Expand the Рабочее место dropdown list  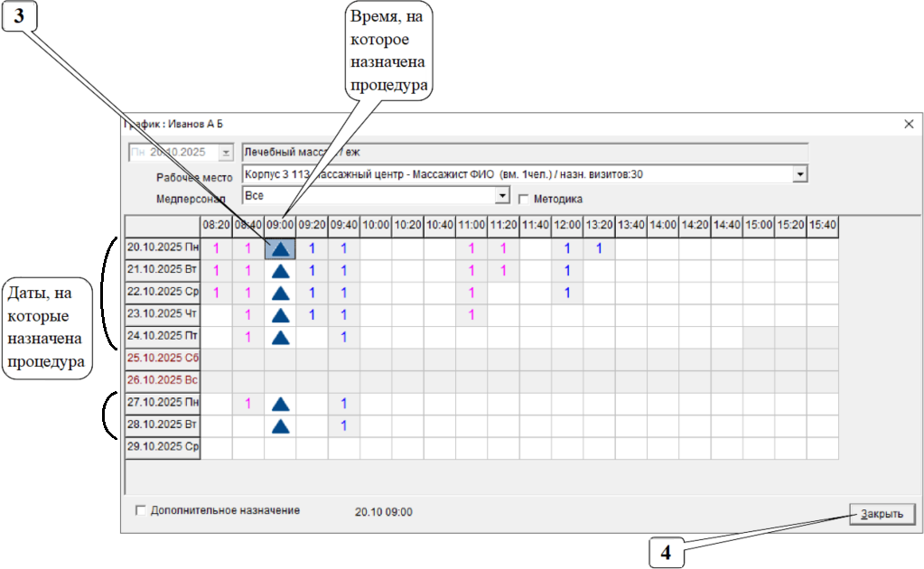[x=799, y=173]
